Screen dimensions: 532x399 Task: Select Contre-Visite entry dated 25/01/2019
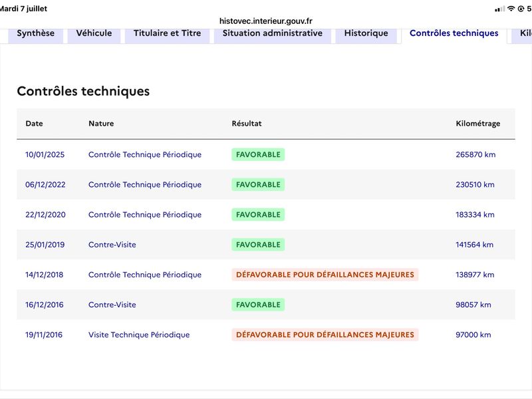pos(112,245)
